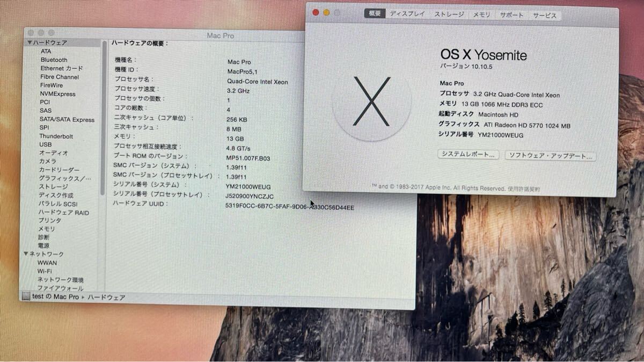The image size is (644, 362).
Task: Open the 使用許諾契約 link
Action: [x=524, y=189]
